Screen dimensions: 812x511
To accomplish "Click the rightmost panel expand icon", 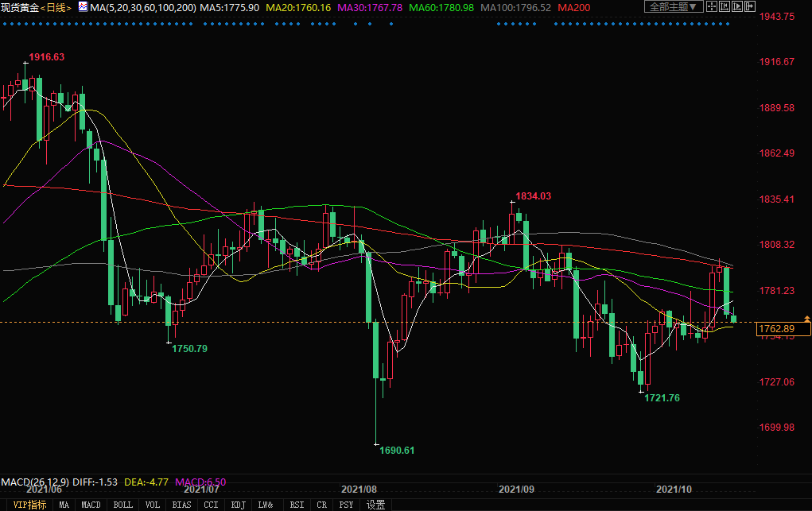I will [x=751, y=7].
